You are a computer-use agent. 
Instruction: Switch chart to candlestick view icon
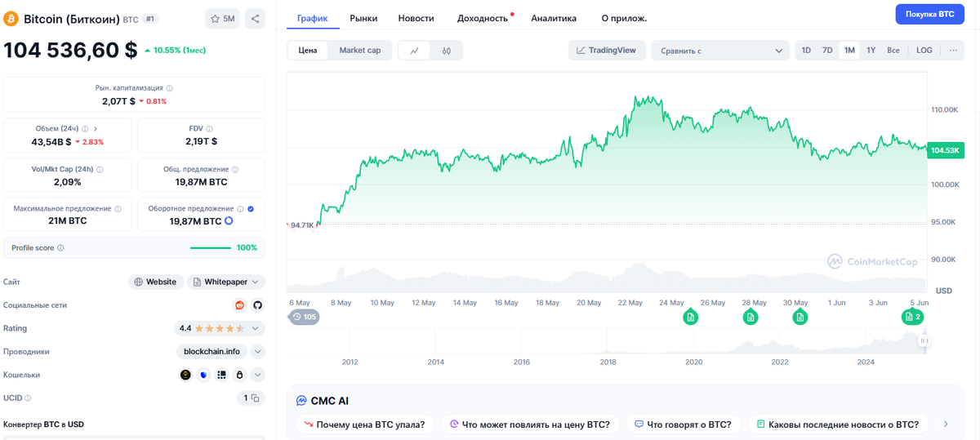point(447,51)
